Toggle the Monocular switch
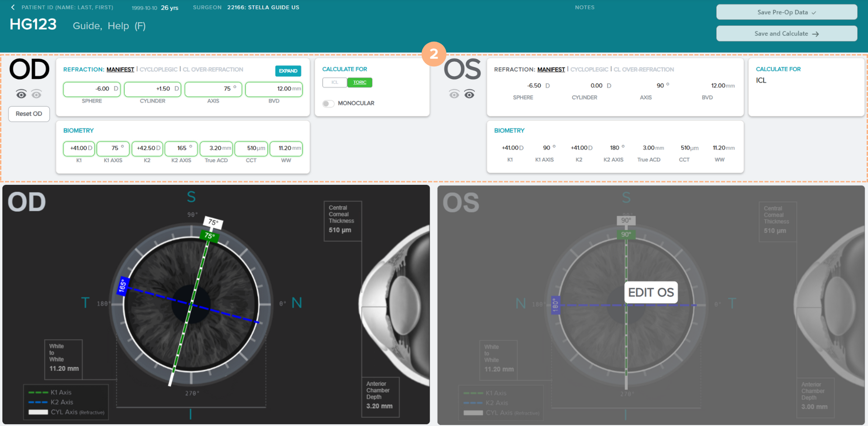868x426 pixels. (x=328, y=103)
